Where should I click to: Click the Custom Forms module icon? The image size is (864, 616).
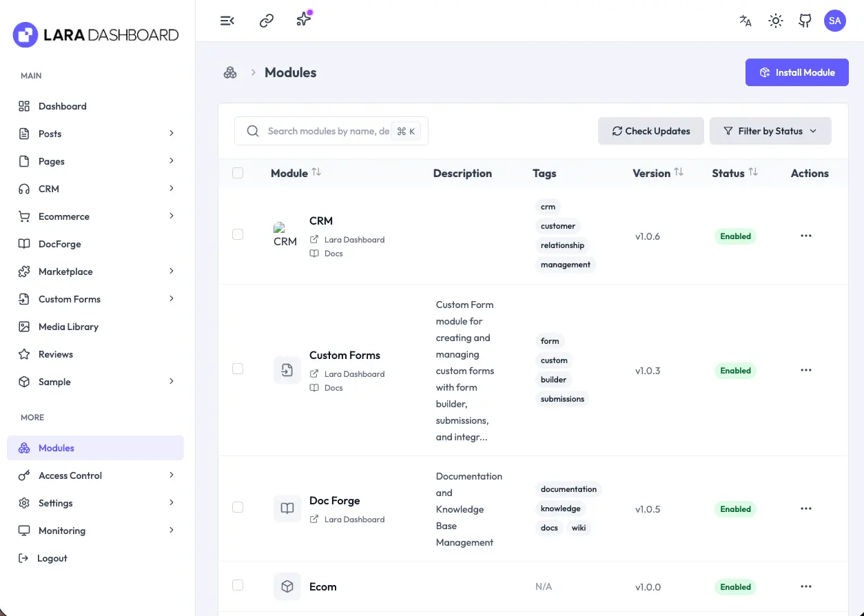[x=287, y=370]
